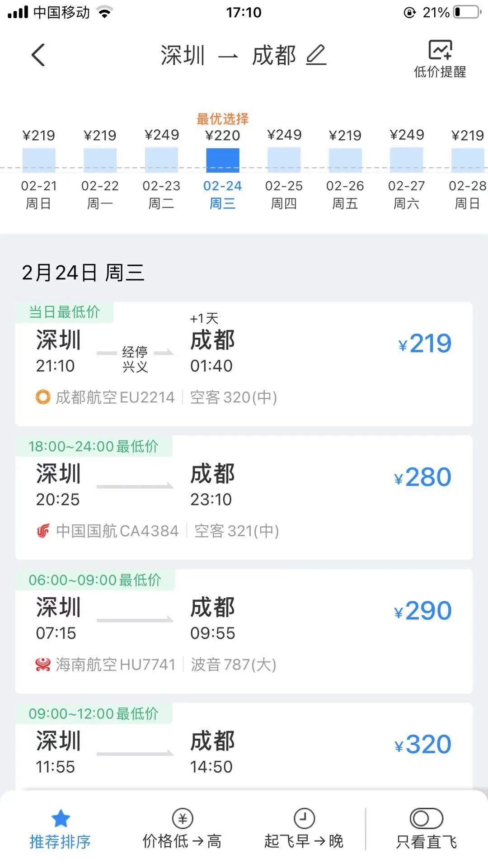Select the 02-21 Sunday date tab
Viewport: 488px width, 868px height.
coord(38,194)
